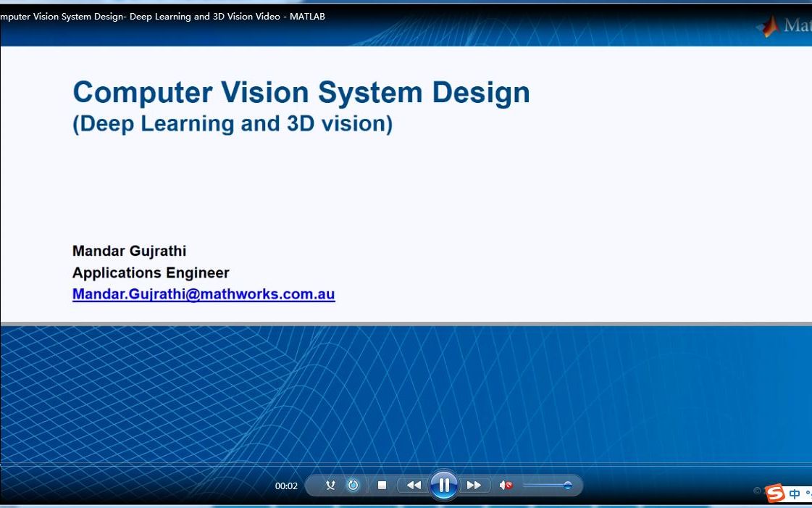The height and width of the screenshot is (508, 812).
Task: Skip to the previous item with rewind button
Action: (414, 486)
